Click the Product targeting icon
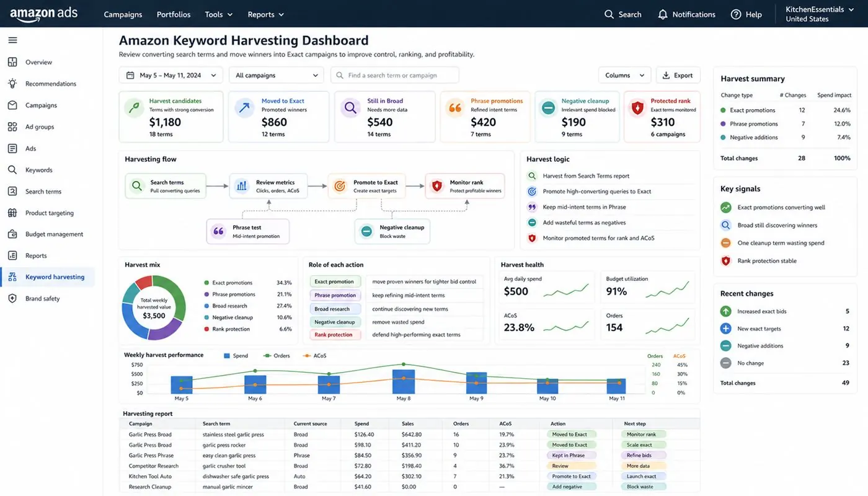The width and height of the screenshot is (868, 496). click(12, 213)
